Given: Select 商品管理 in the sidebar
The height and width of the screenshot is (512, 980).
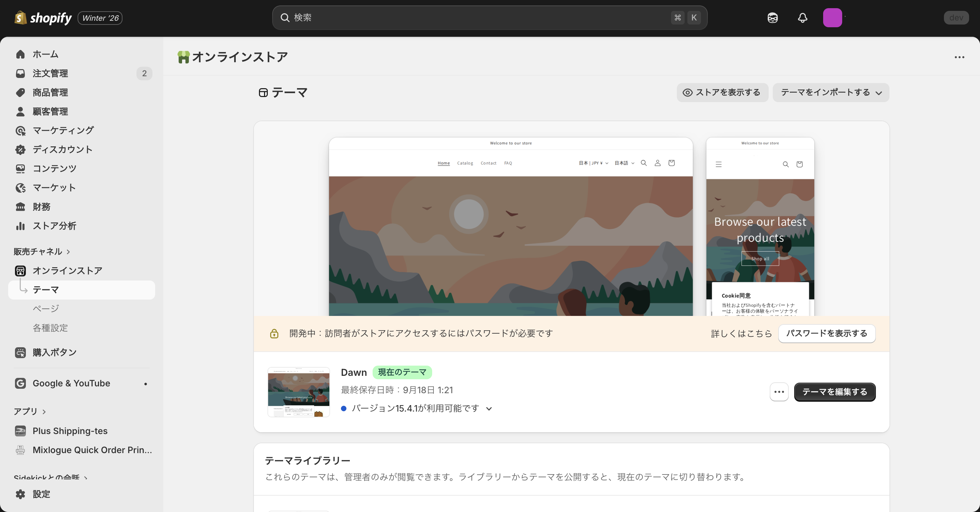Looking at the screenshot, I should pos(50,92).
